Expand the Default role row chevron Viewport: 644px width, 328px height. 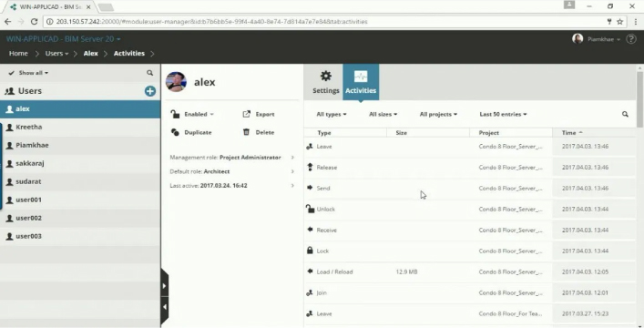[x=292, y=171]
